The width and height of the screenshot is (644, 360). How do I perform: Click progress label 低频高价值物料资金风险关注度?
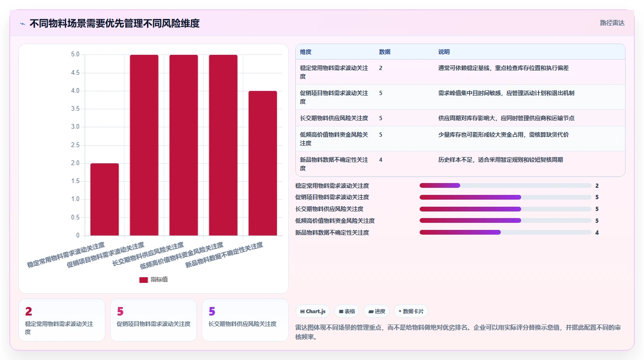click(x=335, y=221)
